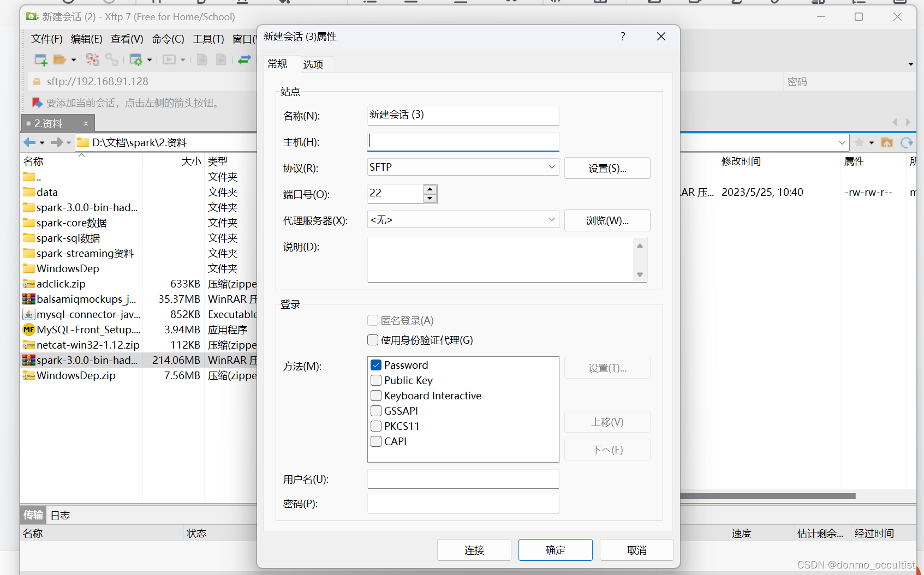
Task: Click the 连接 button to connect
Action: (x=474, y=550)
